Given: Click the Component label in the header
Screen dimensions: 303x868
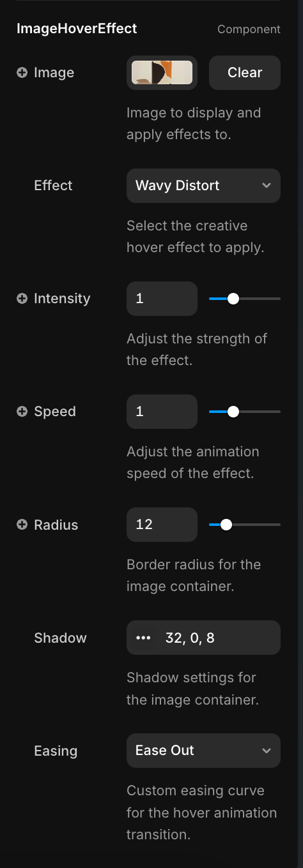Looking at the screenshot, I should 249,29.
